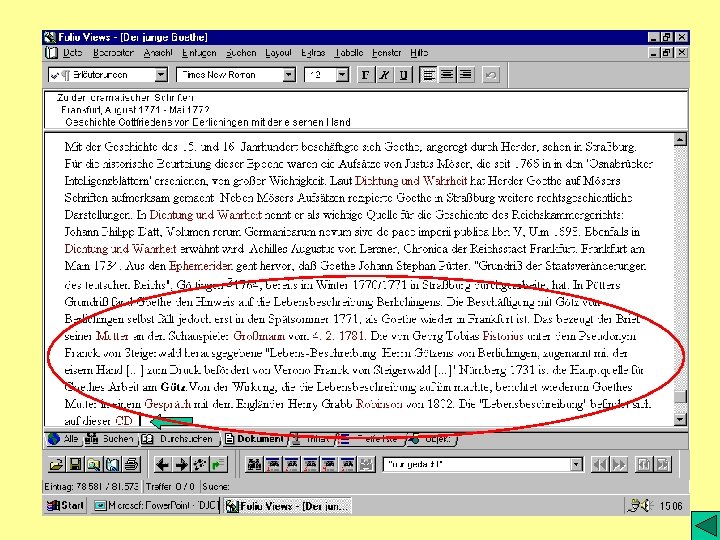Set right text alignment
Screen dimensions: 720x540
click(466, 74)
